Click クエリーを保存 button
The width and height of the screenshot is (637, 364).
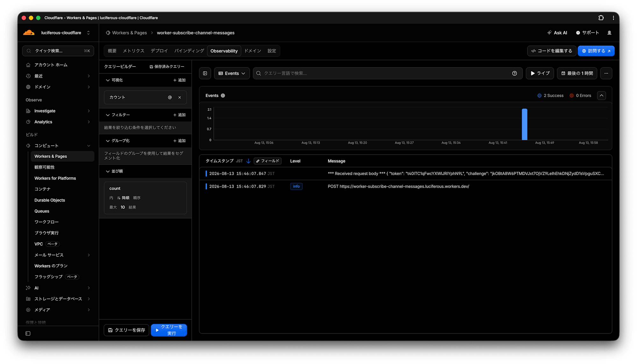pos(126,330)
